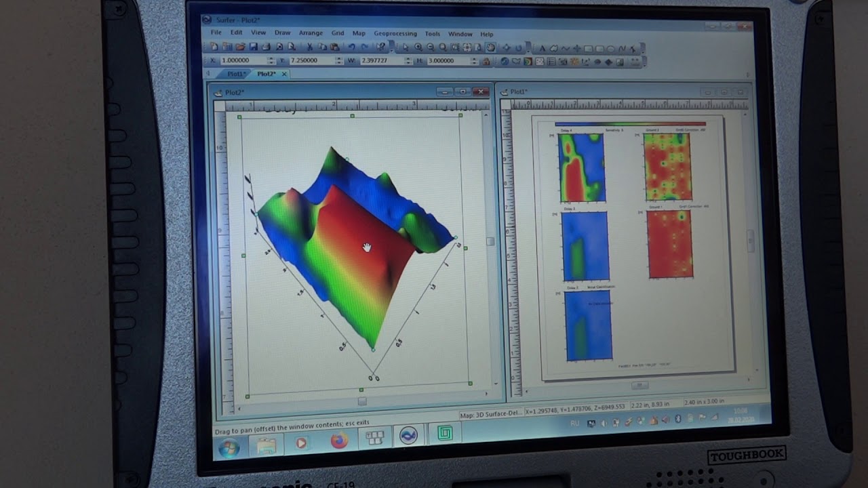868x488 pixels.
Task: Click the Paste clipboard icon
Action: pos(334,47)
